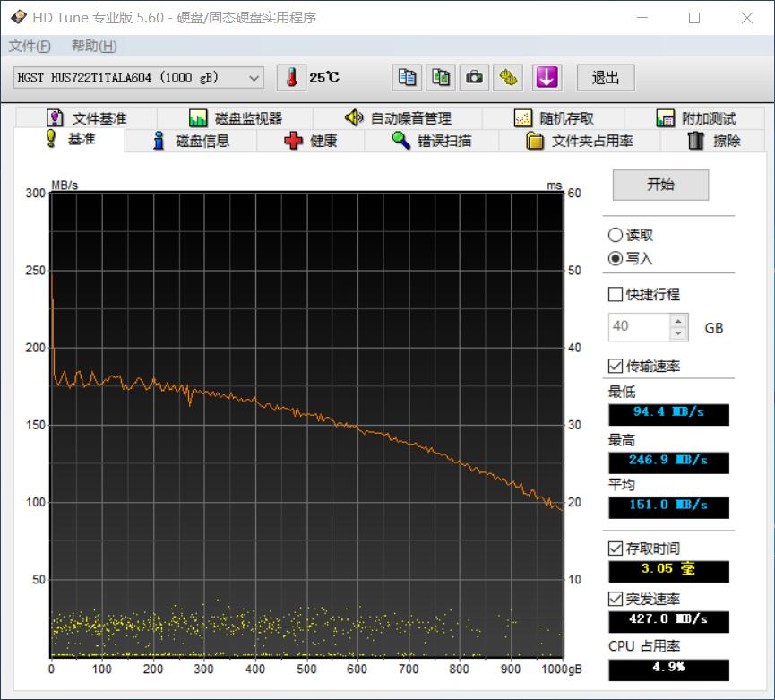The width and height of the screenshot is (775, 700).
Task: Select the 读取 radio button
Action: (x=616, y=235)
